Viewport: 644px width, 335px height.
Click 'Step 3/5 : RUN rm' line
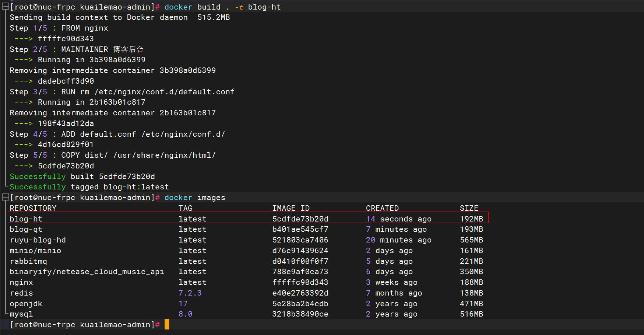point(122,92)
